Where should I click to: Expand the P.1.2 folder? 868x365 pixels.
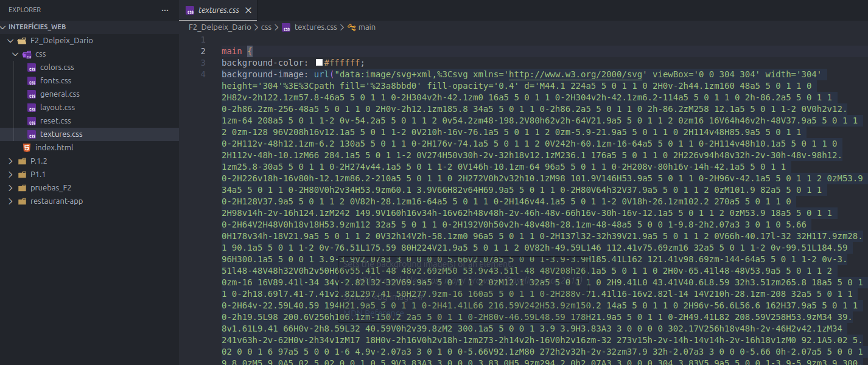click(9, 161)
